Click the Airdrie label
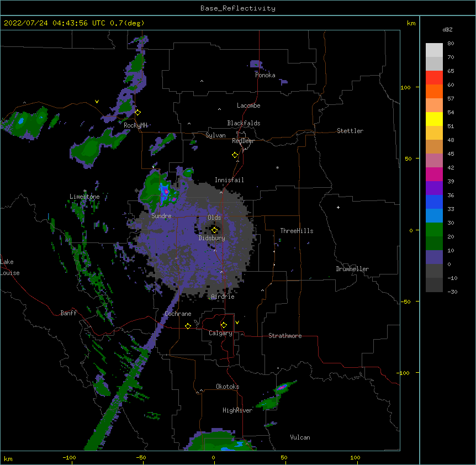Screen dimensions: 476x465 tap(223, 297)
